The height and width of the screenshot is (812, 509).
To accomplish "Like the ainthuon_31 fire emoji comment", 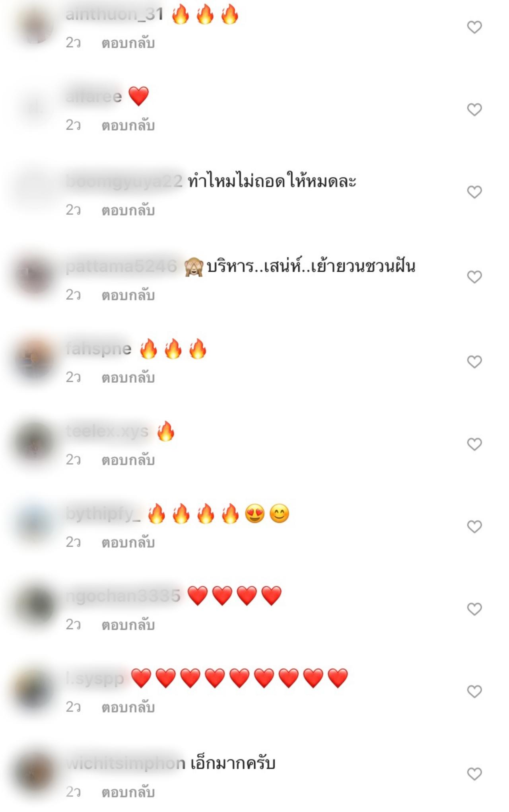I will (x=474, y=27).
